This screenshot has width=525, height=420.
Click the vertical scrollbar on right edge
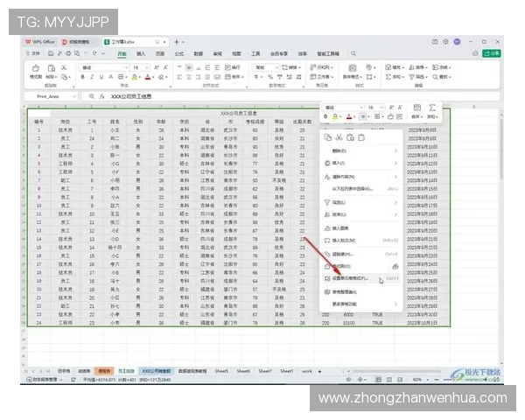501,147
